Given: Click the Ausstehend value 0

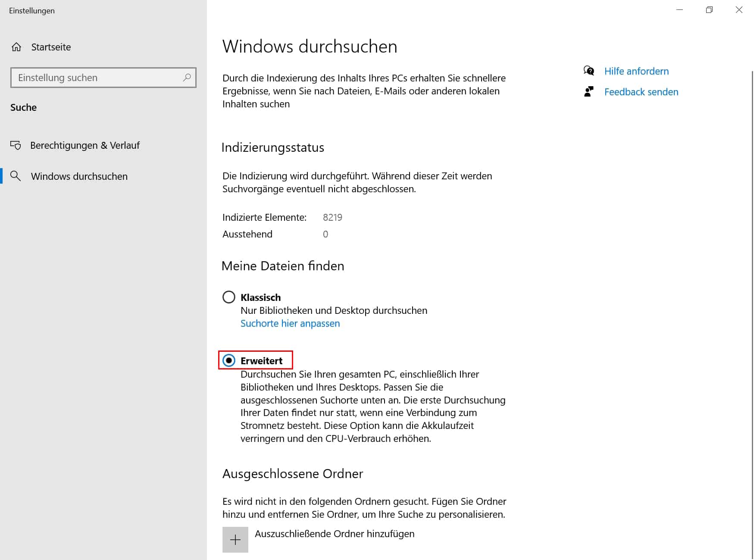Looking at the screenshot, I should [325, 234].
